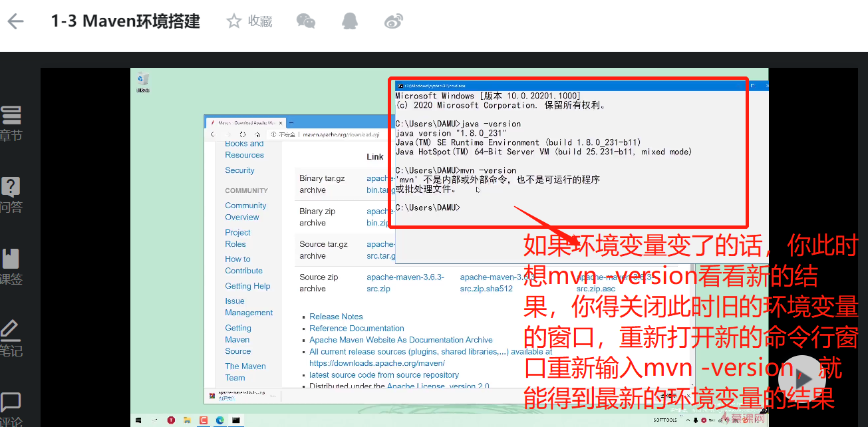
Task: Open the Project Roles link
Action: click(x=237, y=238)
